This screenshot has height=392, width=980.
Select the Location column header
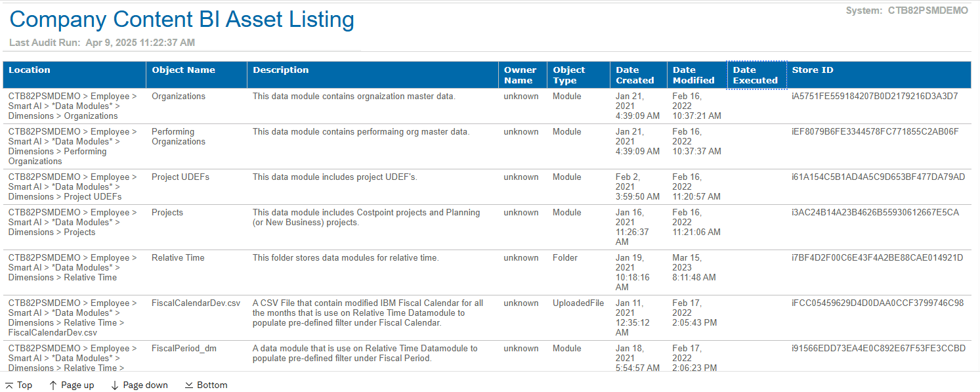pos(30,70)
